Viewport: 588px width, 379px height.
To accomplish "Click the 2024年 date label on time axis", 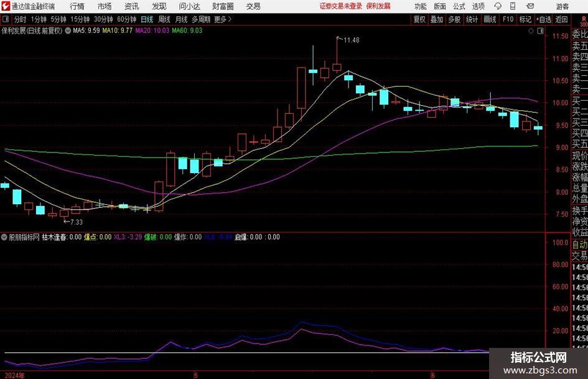I will tap(15, 375).
